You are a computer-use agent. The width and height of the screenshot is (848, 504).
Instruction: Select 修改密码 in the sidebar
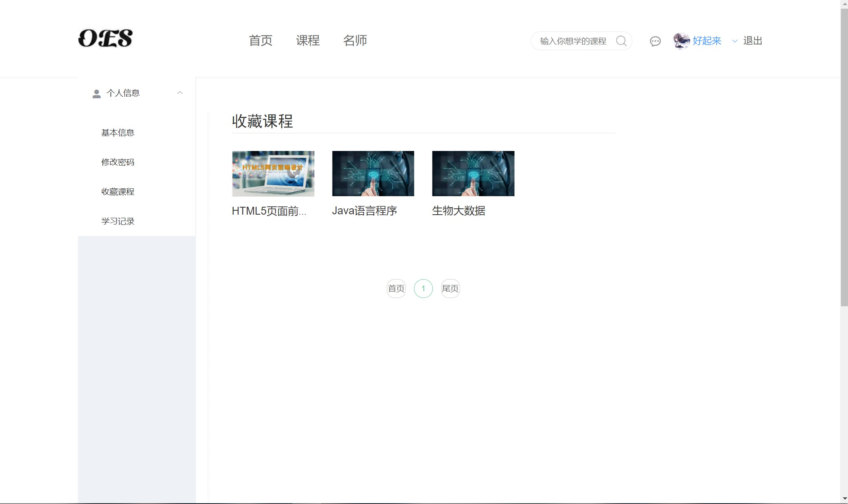(118, 162)
